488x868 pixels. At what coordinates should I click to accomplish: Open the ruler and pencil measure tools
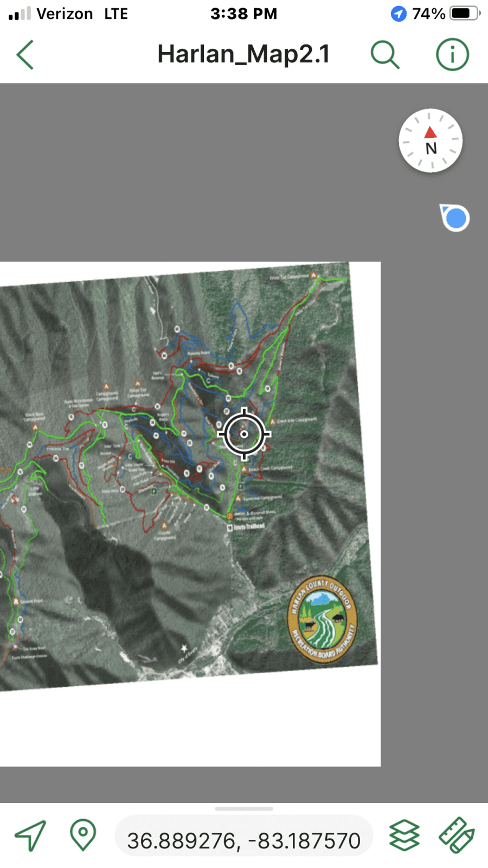(x=457, y=835)
